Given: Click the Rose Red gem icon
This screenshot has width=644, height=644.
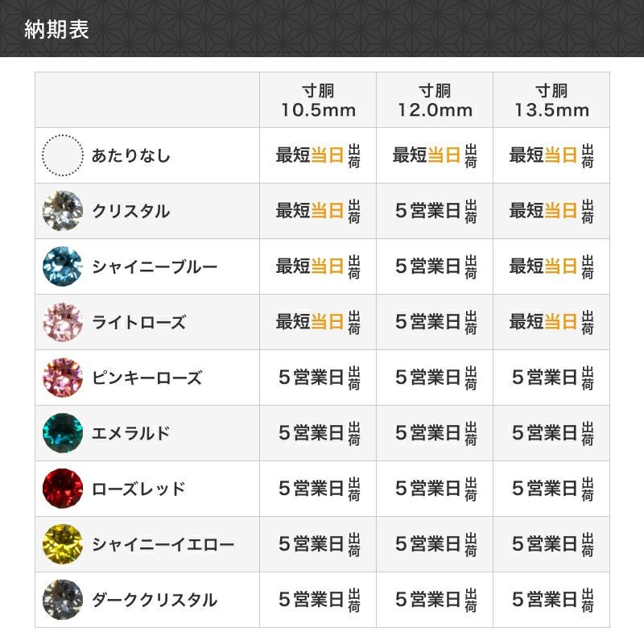Looking at the screenshot, I should [63, 489].
